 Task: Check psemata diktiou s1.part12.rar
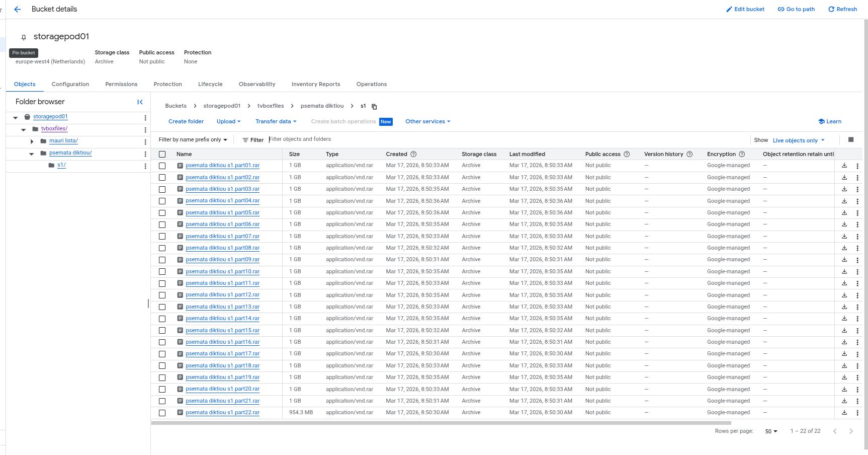[x=162, y=295]
